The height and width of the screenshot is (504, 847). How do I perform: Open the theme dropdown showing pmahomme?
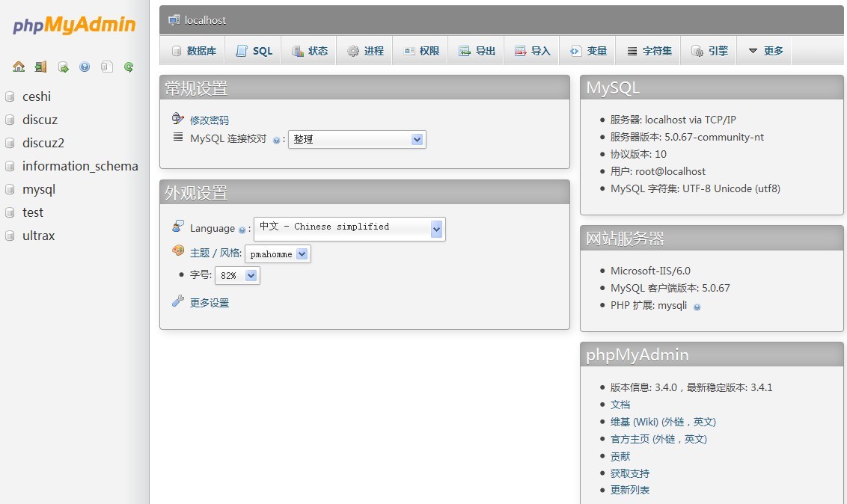[x=278, y=253]
